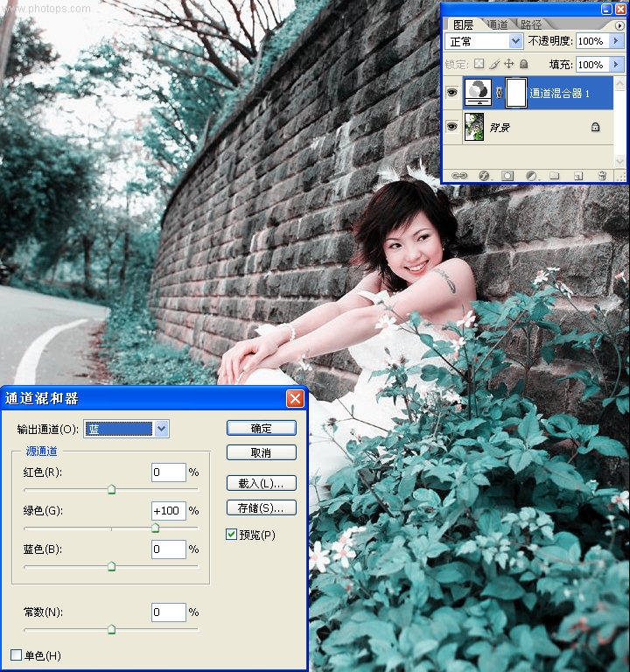Click the 确定 button
The height and width of the screenshot is (672, 630).
point(261,428)
